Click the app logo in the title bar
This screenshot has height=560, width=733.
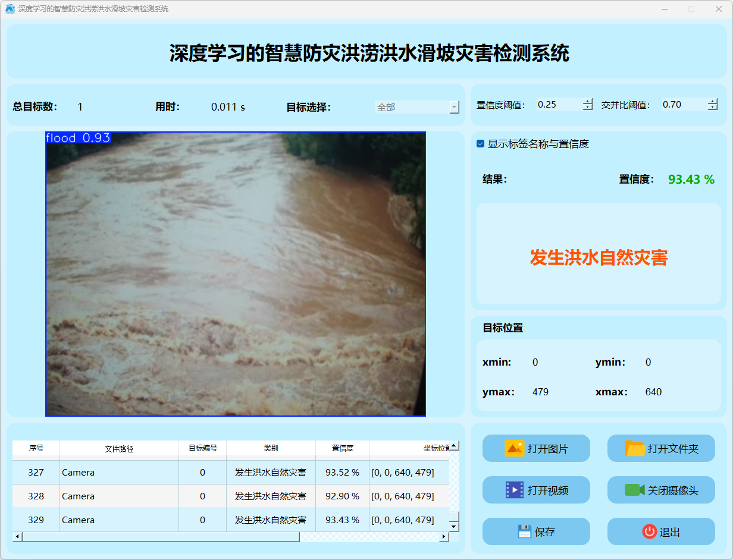coord(10,9)
